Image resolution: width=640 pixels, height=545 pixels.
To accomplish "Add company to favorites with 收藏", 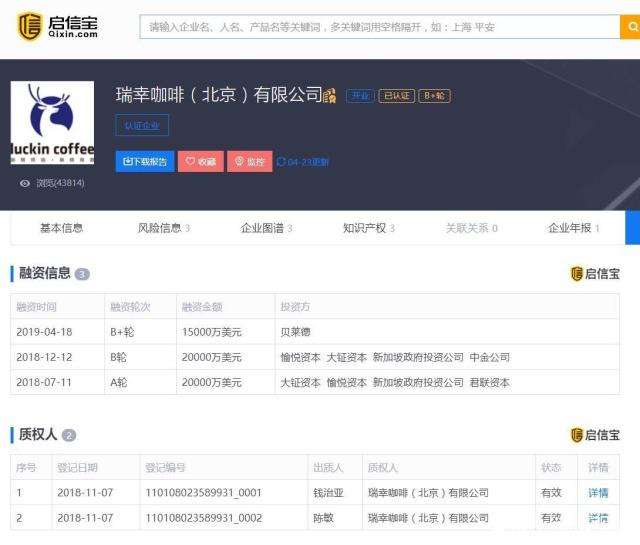I will coord(200,162).
